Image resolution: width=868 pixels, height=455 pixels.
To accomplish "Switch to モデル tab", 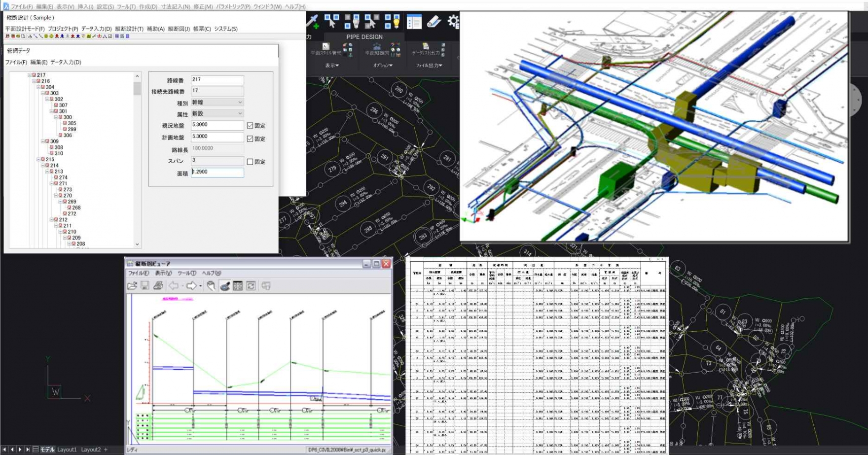I will tap(47, 450).
